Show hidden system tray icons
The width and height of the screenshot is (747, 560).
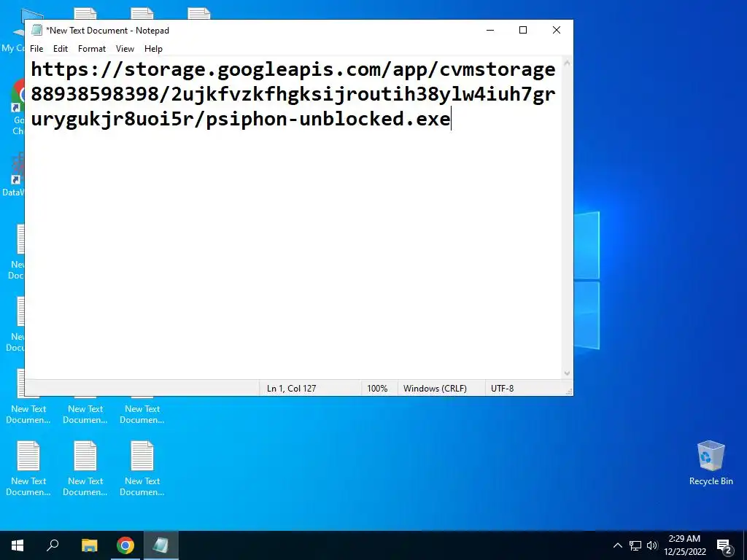click(617, 545)
